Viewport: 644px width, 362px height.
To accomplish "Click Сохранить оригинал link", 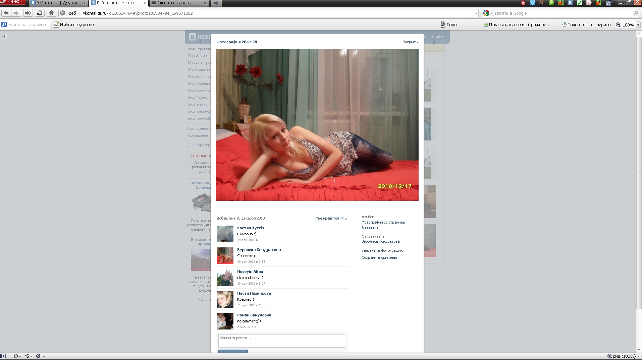I will [379, 257].
